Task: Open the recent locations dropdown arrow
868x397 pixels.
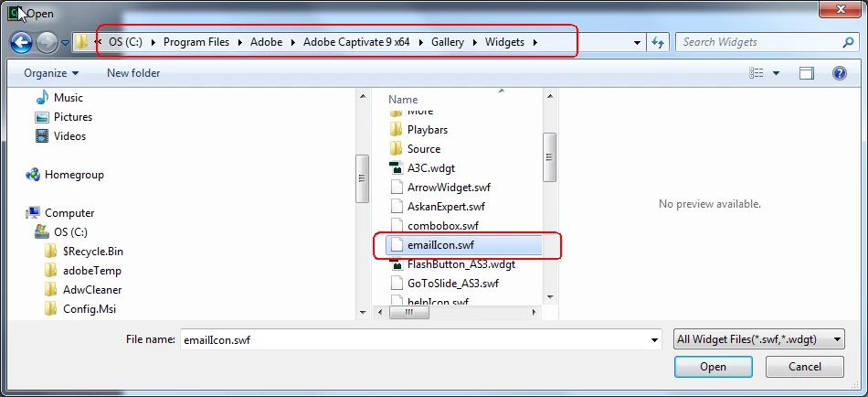Action: 65,43
